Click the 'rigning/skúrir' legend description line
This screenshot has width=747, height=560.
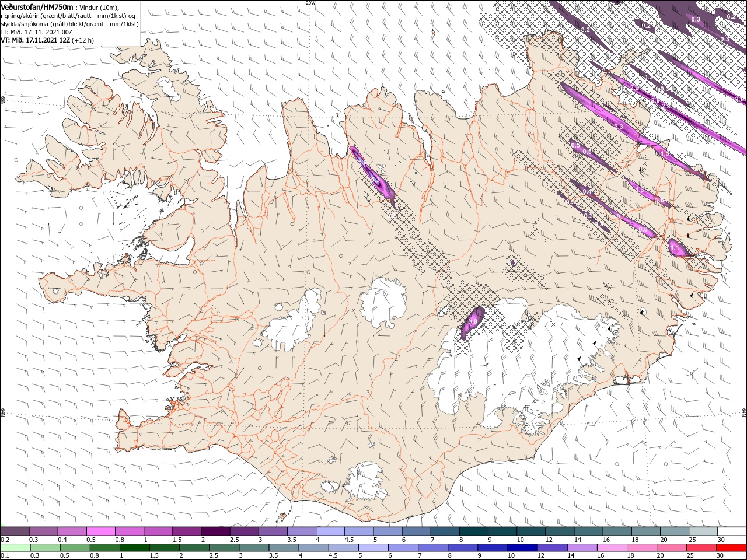click(x=68, y=15)
